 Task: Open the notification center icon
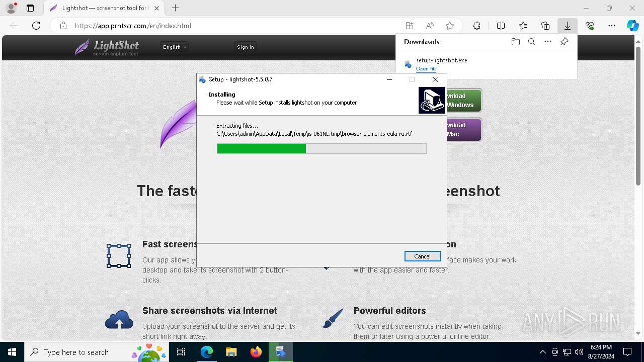(627, 352)
